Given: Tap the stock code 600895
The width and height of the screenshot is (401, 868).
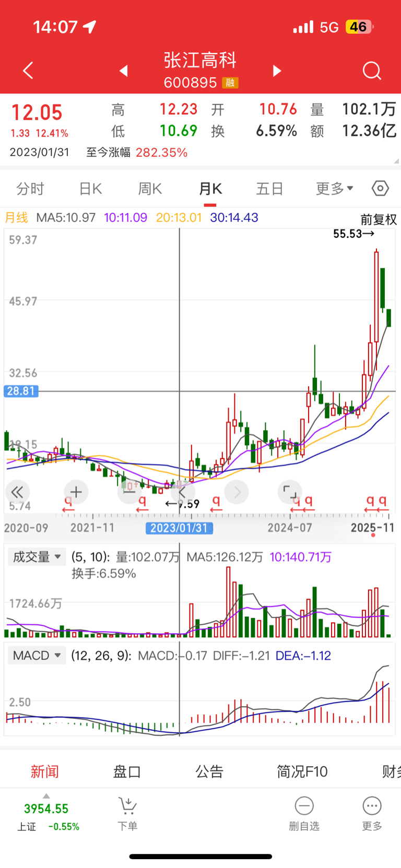Looking at the screenshot, I should (190, 82).
